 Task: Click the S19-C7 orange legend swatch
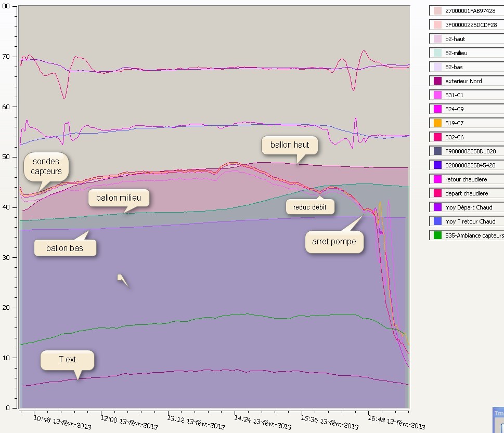[x=437, y=123]
